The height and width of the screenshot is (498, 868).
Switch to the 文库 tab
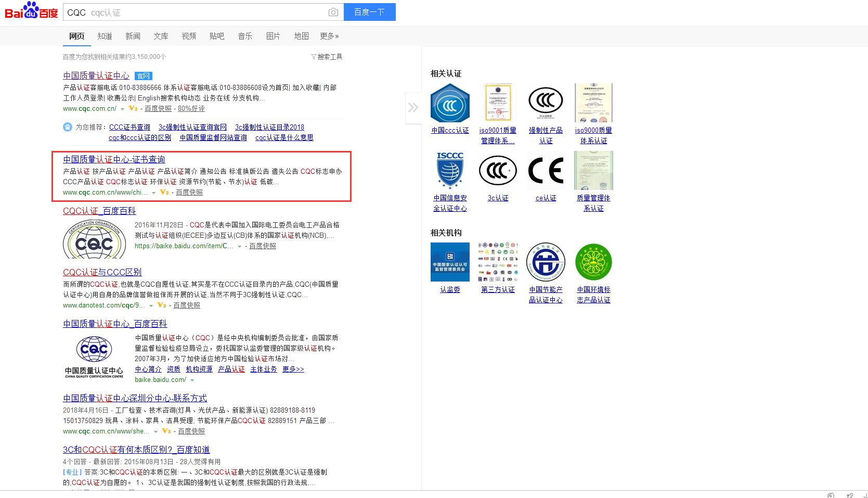coord(161,36)
